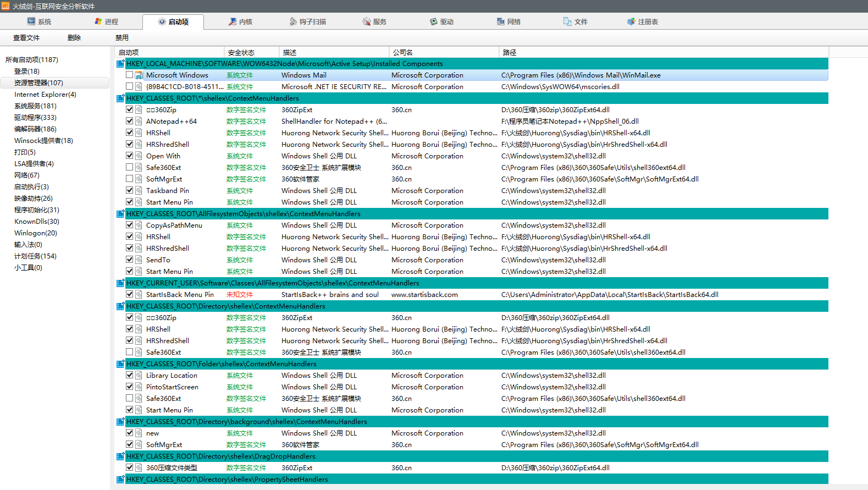Click the 查看文件 button
Viewport: 868px width, 490px height.
click(x=26, y=38)
